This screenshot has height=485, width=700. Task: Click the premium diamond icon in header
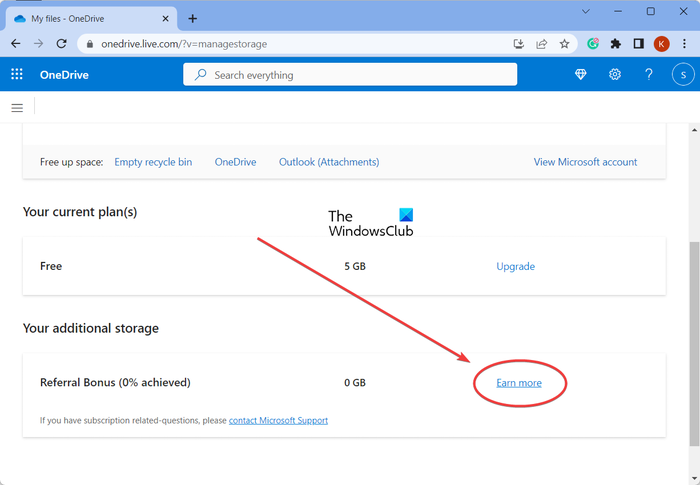point(580,74)
